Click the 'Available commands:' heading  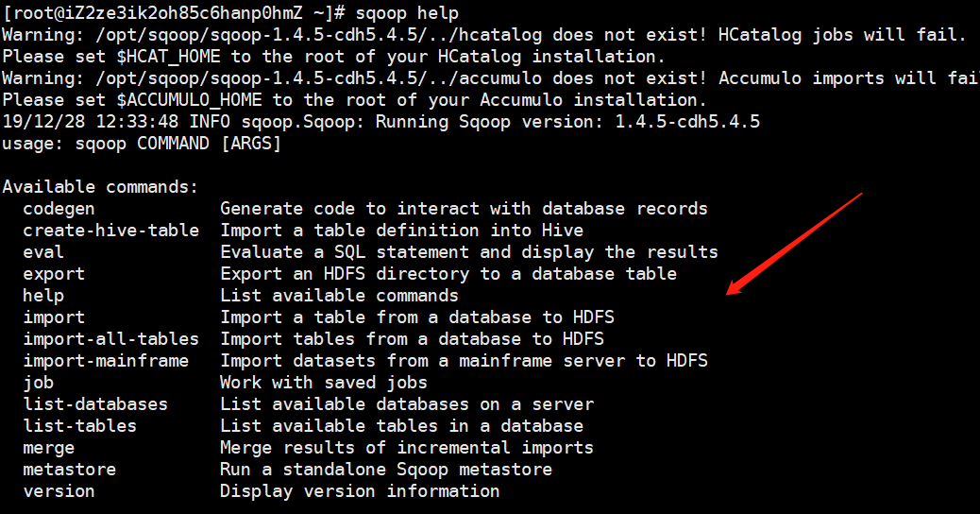click(100, 187)
